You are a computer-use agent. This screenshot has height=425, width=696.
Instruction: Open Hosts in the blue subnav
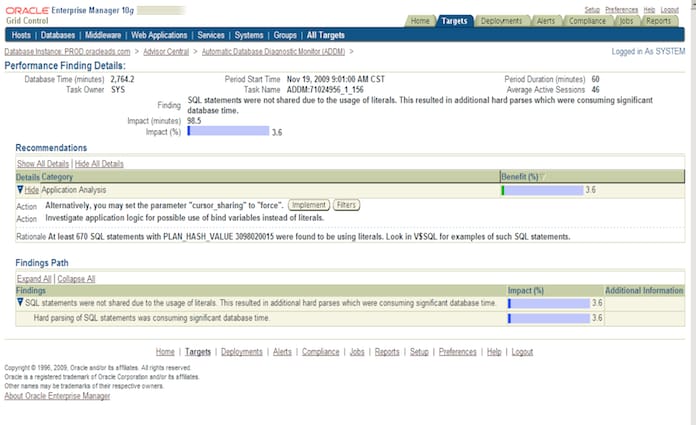[21, 35]
